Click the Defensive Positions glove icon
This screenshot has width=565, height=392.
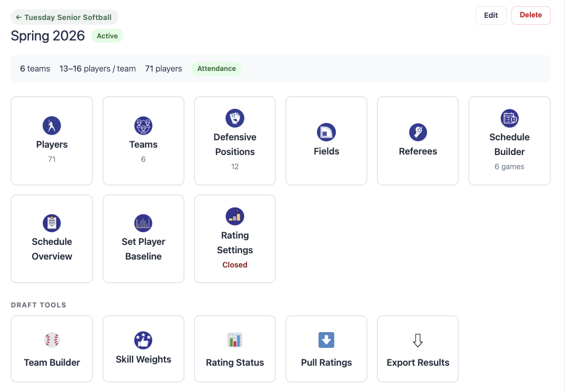(x=234, y=118)
